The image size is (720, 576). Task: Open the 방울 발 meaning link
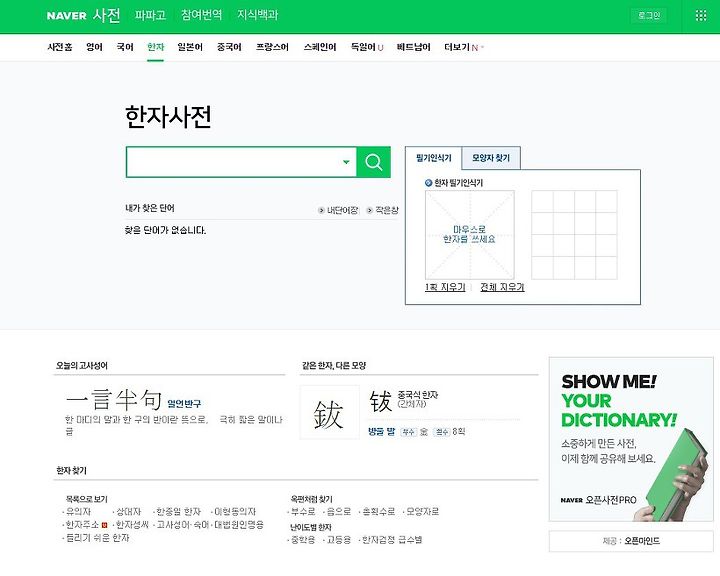(382, 431)
